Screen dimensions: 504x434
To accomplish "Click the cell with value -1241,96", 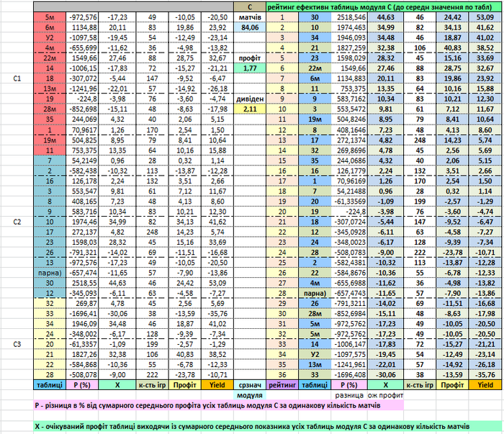I will click(82, 89).
